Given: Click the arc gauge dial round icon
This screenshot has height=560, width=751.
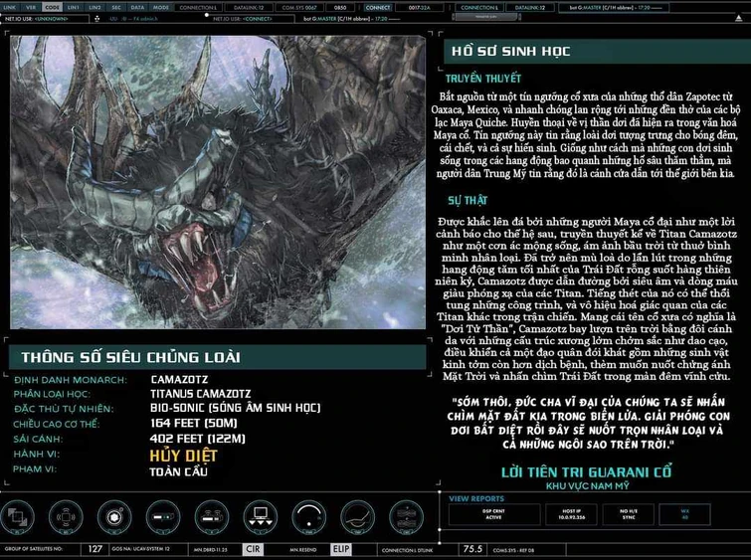Looking at the screenshot, I should [309, 517].
